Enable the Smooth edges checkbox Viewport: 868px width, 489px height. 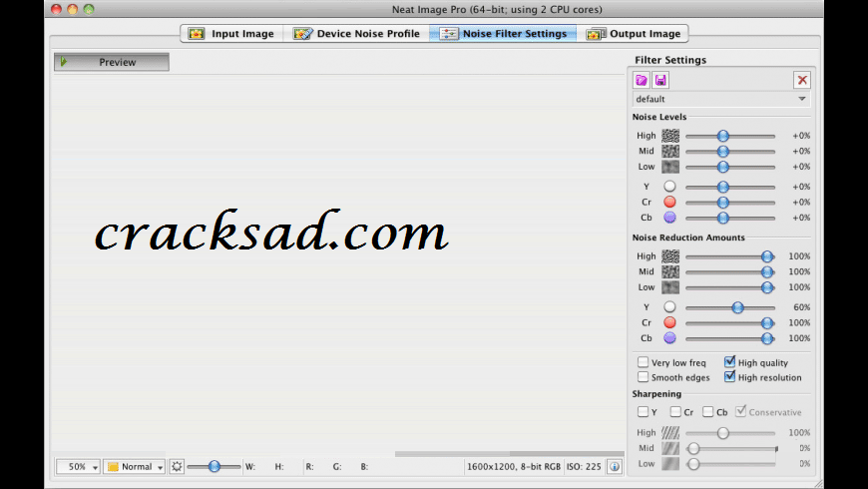coord(643,377)
